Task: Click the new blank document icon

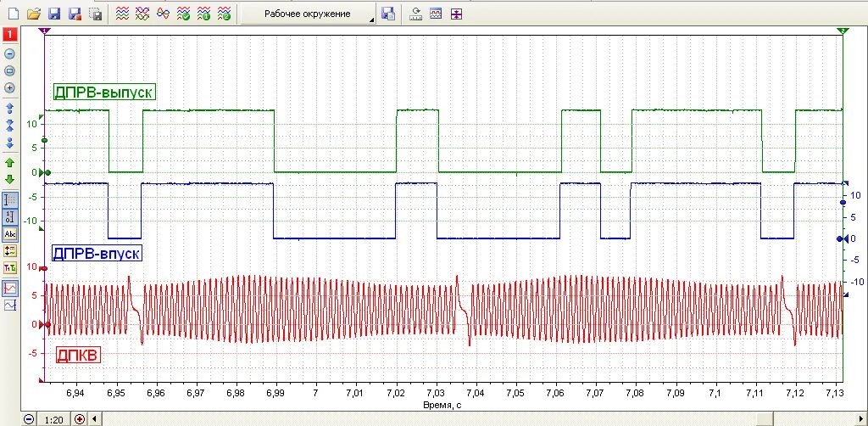Action: [13, 14]
